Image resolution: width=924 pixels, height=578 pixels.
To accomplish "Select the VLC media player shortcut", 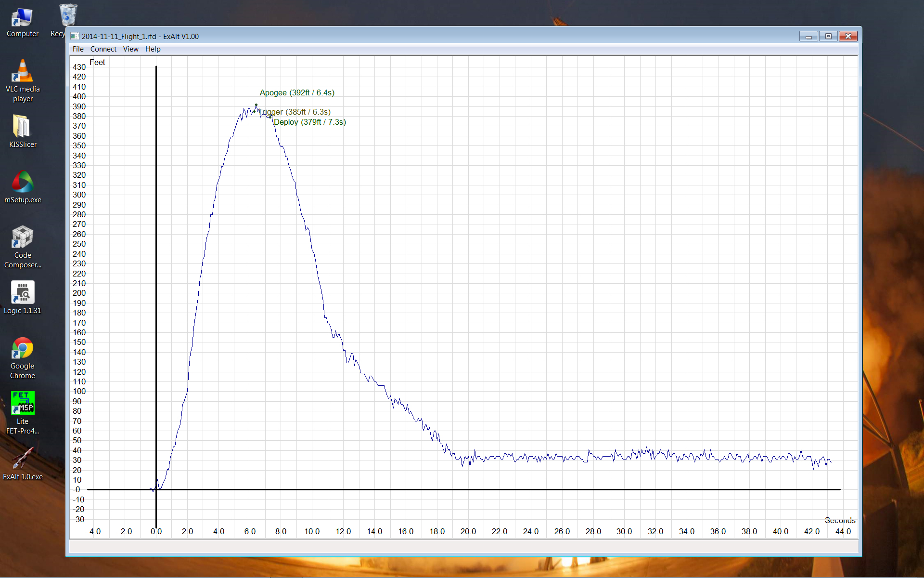I will (22, 80).
